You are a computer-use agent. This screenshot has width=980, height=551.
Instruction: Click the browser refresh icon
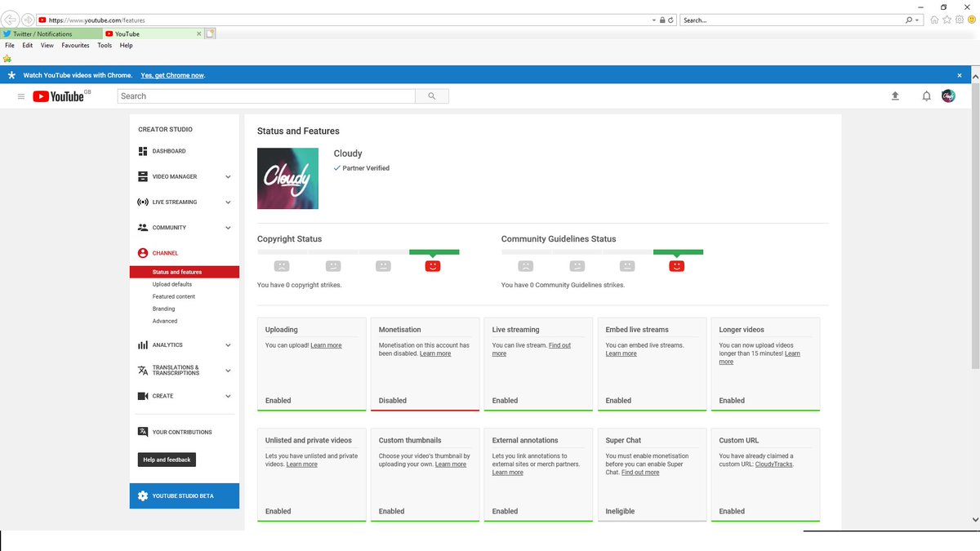point(670,20)
